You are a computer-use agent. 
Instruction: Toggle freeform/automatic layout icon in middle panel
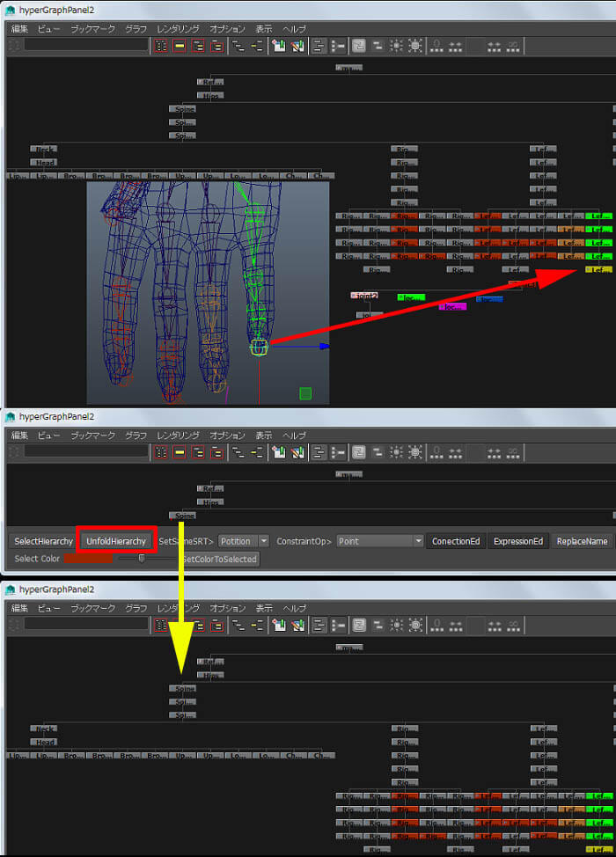pos(319,452)
